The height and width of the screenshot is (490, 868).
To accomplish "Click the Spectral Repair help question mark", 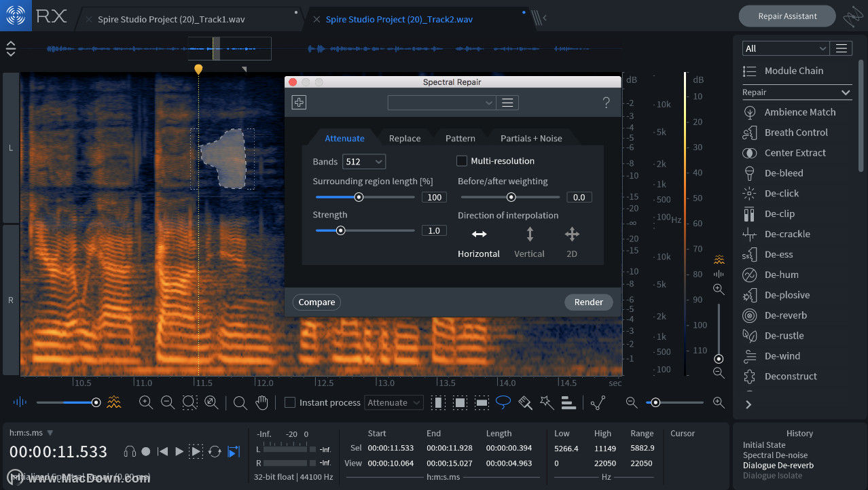I will coord(607,103).
